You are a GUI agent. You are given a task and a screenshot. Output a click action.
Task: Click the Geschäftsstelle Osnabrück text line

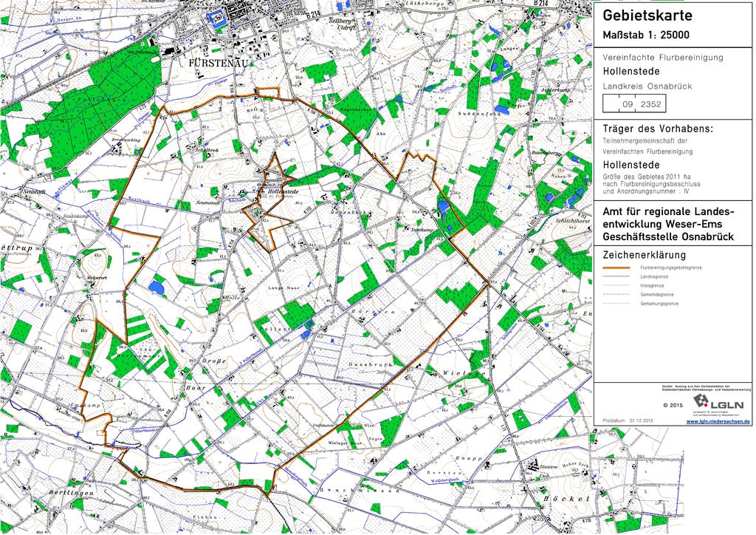[x=668, y=237]
